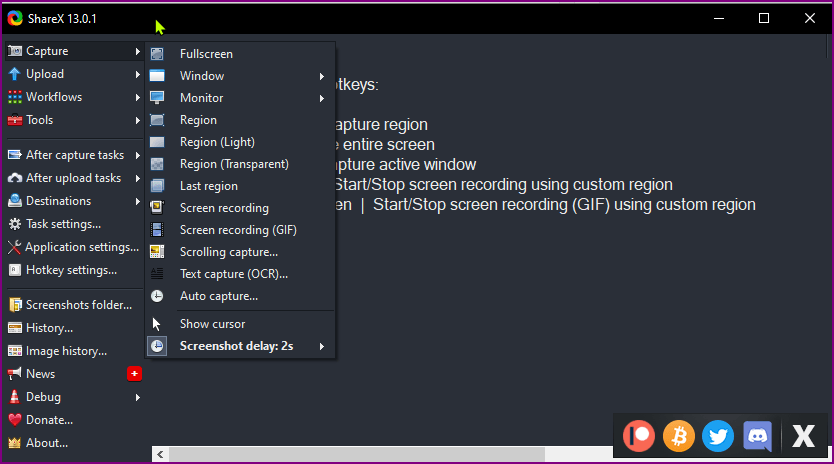Screen dimensions: 834x464
Task: Expand the Destinations menu arrow
Action: tap(137, 201)
